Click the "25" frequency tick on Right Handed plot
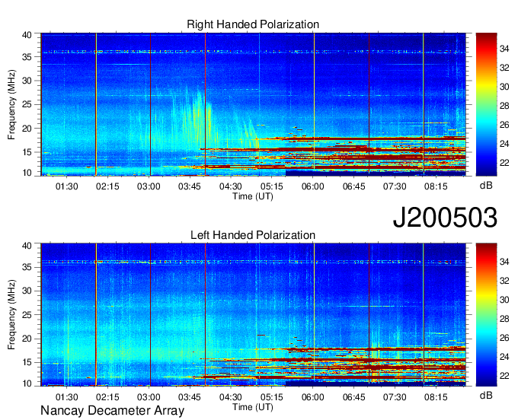 pyautogui.click(x=27, y=104)
